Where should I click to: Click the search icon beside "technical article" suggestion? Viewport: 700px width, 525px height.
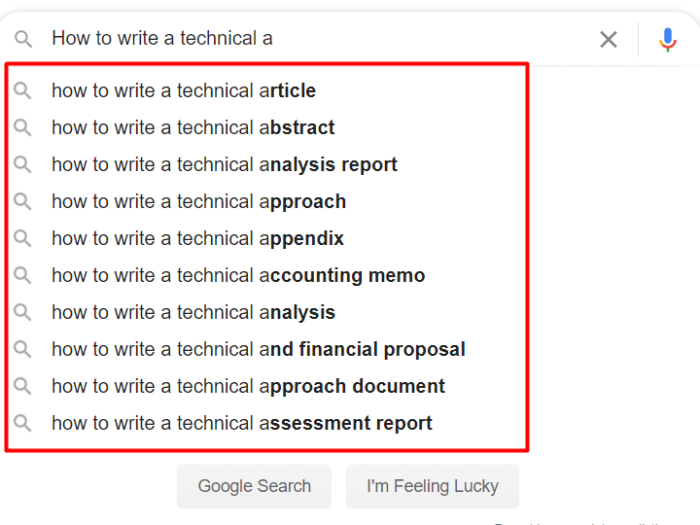point(23,91)
